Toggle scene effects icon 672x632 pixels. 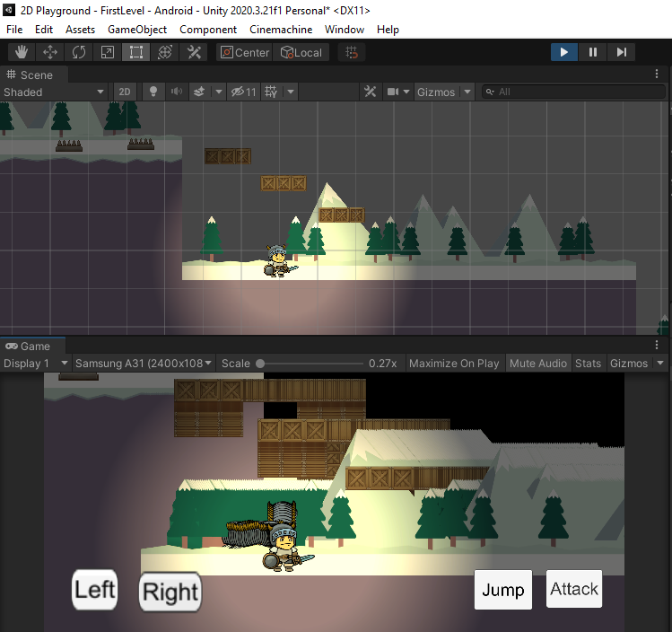pos(199,92)
